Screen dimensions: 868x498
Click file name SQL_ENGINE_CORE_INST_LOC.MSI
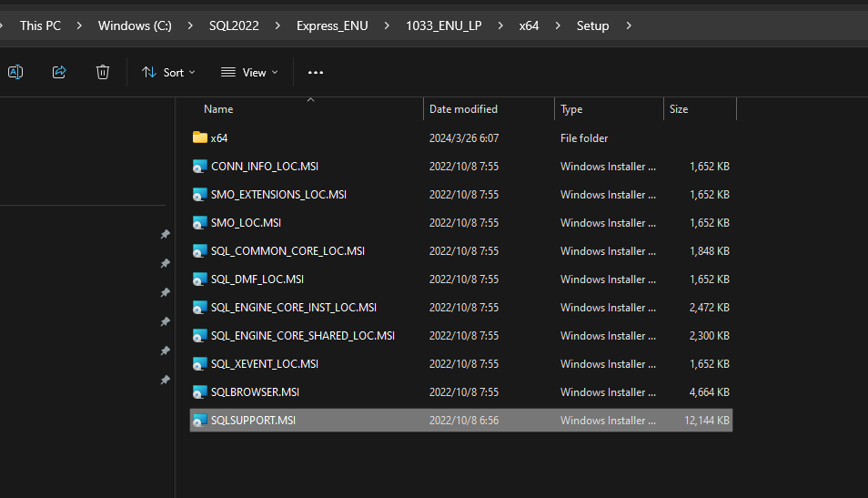point(293,308)
